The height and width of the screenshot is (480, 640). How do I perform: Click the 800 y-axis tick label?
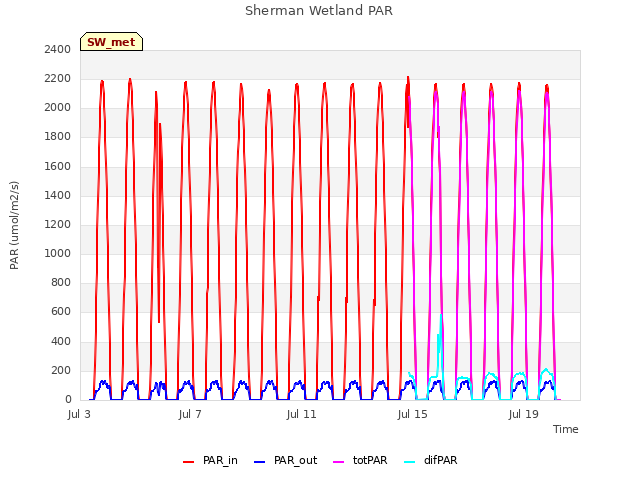click(x=61, y=282)
